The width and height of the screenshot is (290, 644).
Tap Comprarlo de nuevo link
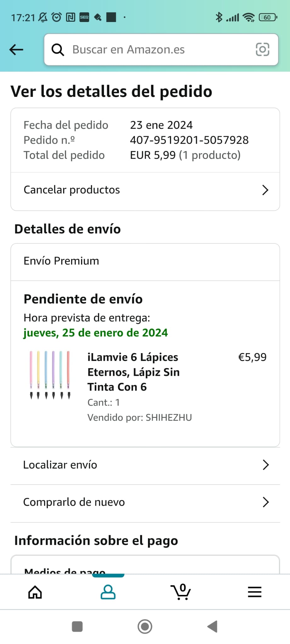point(74,502)
